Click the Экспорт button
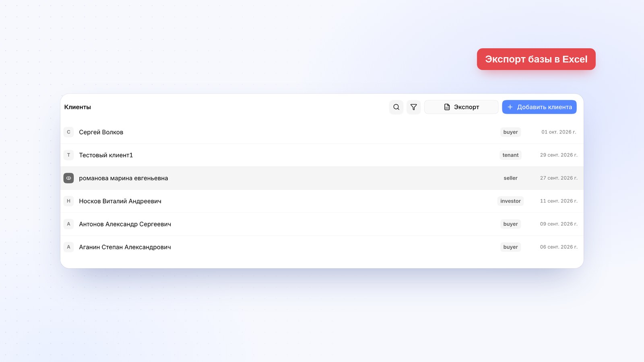Screen dimensions: 644x362 pos(461,107)
